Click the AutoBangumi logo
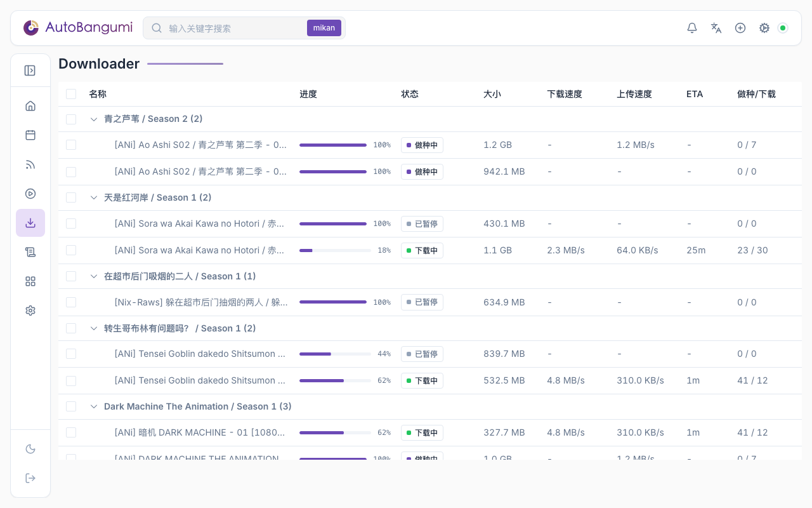This screenshot has width=812, height=508. 78,28
